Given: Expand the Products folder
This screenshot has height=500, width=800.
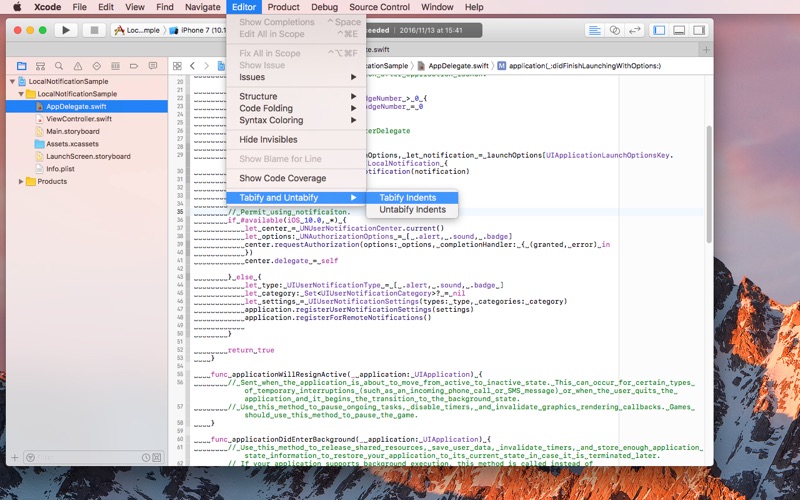Looking at the screenshot, I should 21,181.
